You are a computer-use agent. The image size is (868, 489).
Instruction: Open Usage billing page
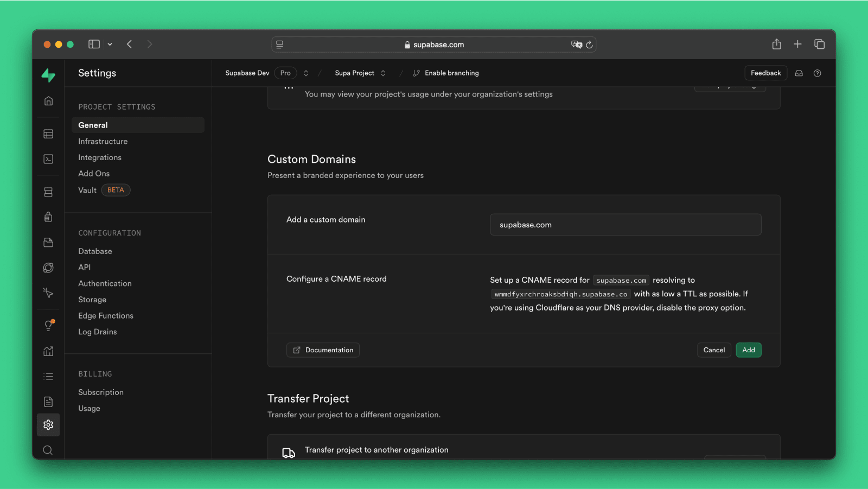click(x=89, y=408)
